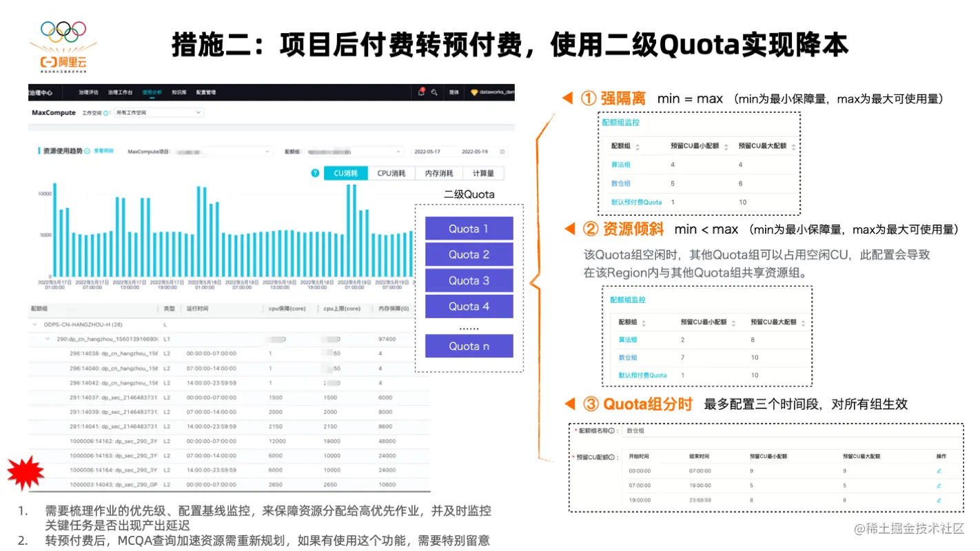The height and width of the screenshot is (551, 980).
Task: Click the Quota n box
Action: click(x=469, y=346)
